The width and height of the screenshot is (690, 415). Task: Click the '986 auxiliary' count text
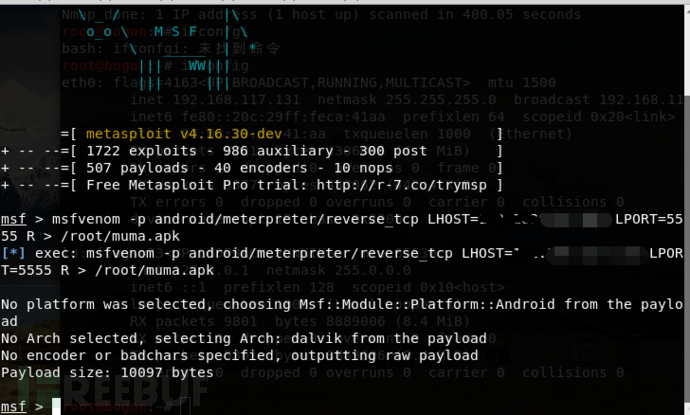tap(278, 151)
